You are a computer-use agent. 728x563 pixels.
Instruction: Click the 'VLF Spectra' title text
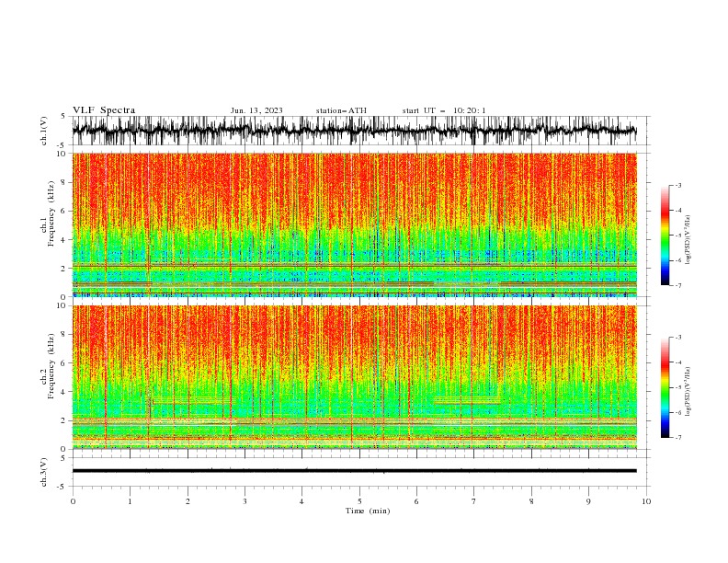[x=104, y=110]
